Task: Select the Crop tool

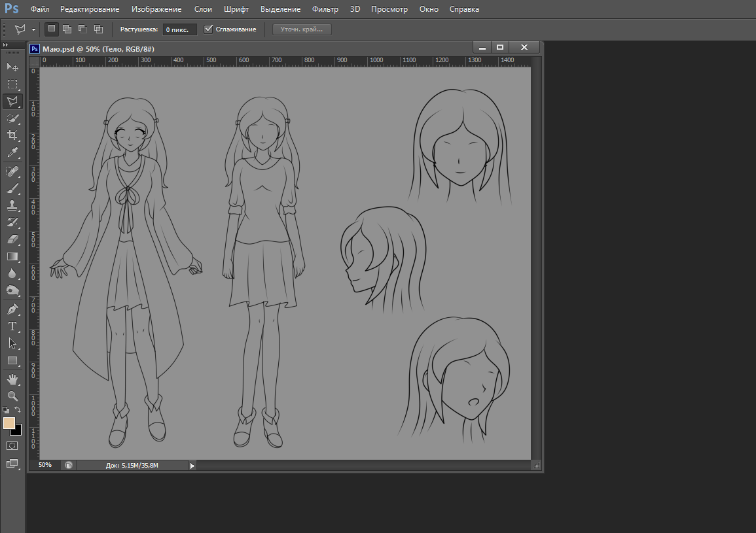Action: point(12,135)
